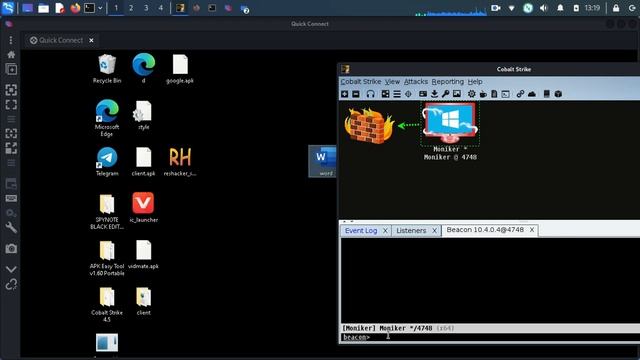Click the disconnect (minus) icon in Cobalt Strike toolbar
The width and height of the screenshot is (640, 360).
356,94
